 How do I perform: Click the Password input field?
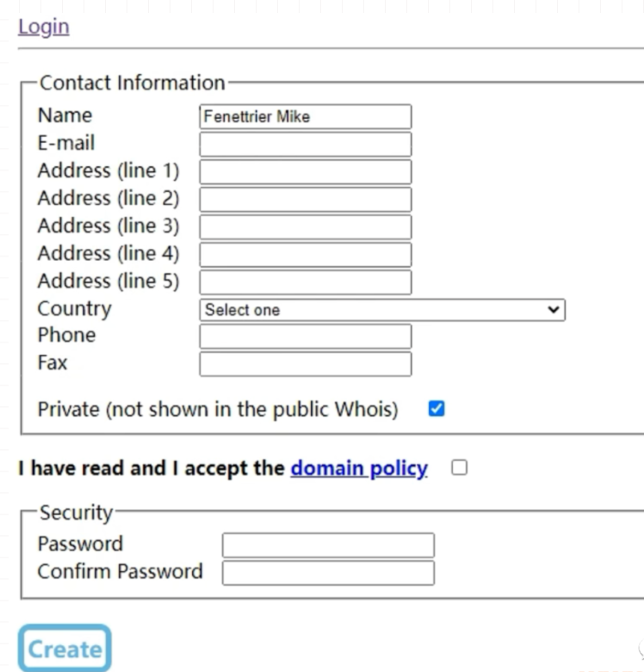tap(327, 546)
